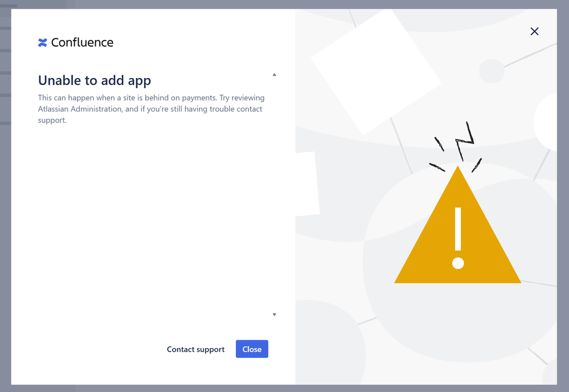The image size is (569, 392).
Task: Click the Close button
Action: point(252,349)
